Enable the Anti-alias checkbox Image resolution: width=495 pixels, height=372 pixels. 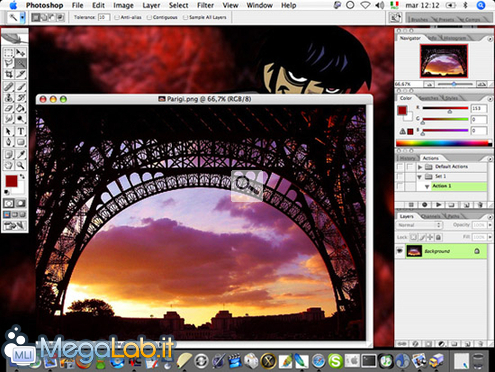click(117, 17)
